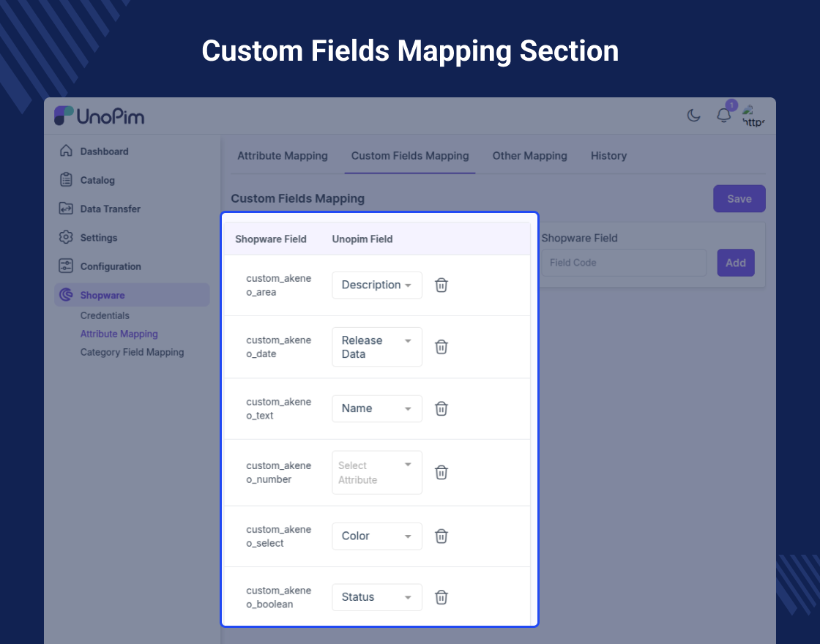Open the Category Field Mapping link

tap(133, 352)
